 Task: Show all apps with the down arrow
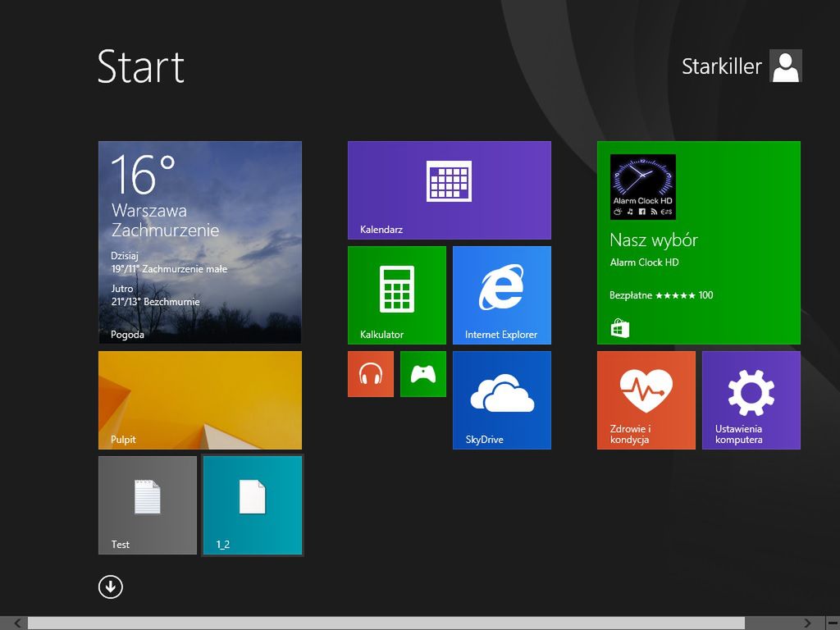(x=111, y=587)
